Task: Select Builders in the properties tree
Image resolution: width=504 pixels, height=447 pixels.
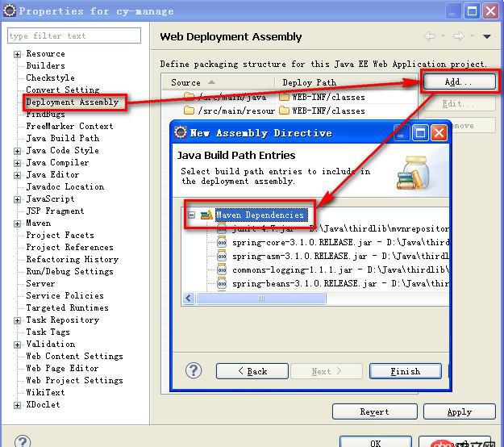Action: tap(45, 65)
